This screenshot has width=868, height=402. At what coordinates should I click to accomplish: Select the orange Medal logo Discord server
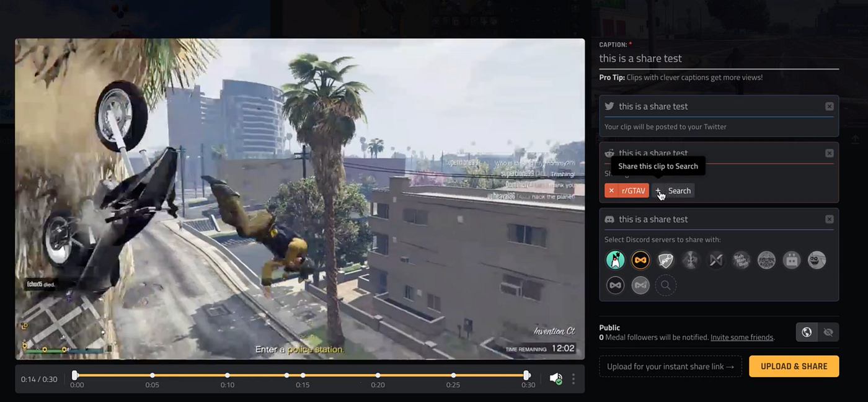tap(640, 260)
